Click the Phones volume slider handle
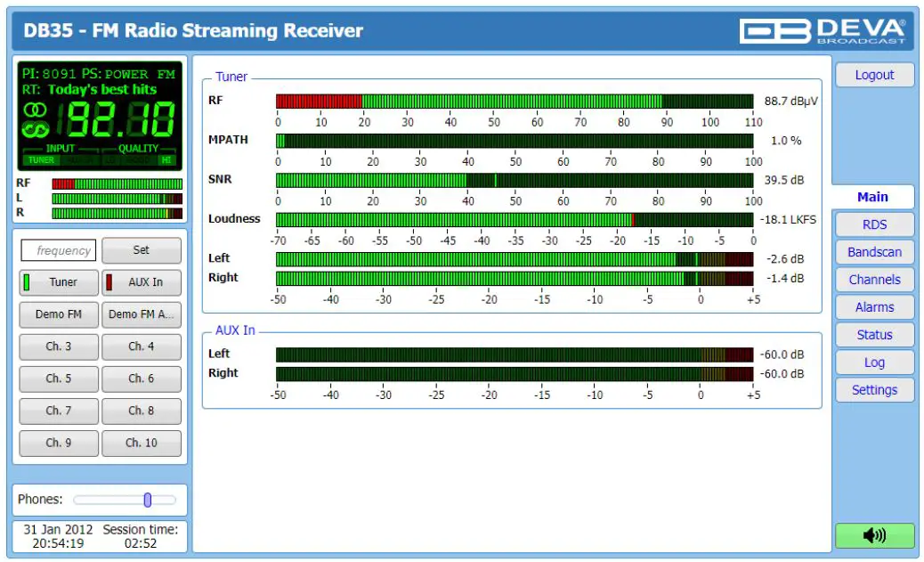The width and height of the screenshot is (924, 562). click(x=147, y=500)
